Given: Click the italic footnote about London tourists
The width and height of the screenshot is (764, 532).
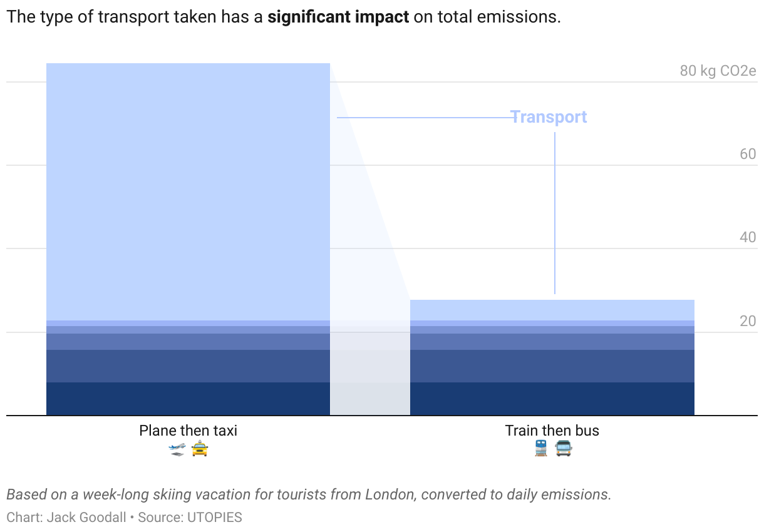Looking at the screenshot, I should (309, 494).
